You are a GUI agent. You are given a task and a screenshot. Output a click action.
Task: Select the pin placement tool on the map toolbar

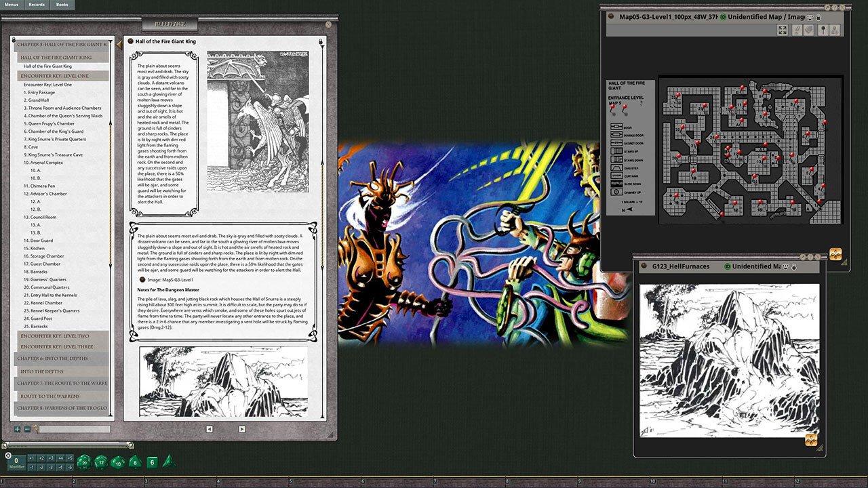pos(823,30)
